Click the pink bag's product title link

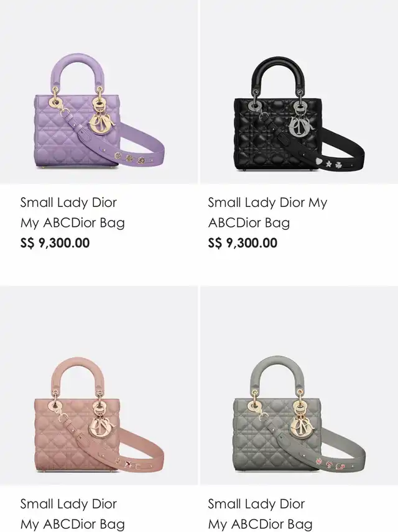click(x=72, y=514)
